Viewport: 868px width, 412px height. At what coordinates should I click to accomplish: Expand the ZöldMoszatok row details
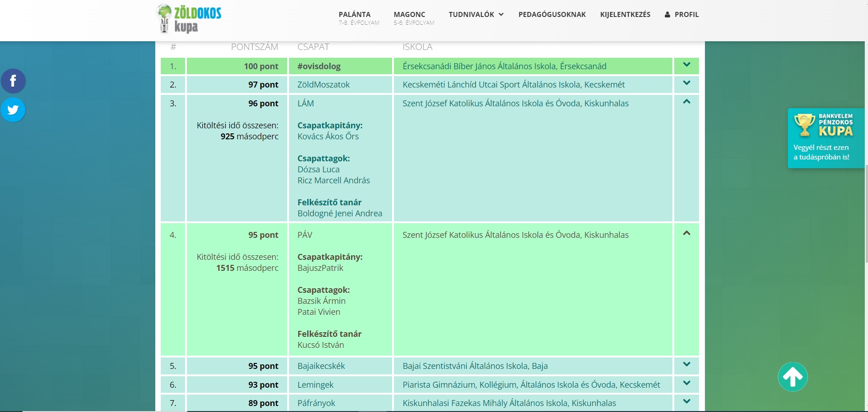coord(686,83)
